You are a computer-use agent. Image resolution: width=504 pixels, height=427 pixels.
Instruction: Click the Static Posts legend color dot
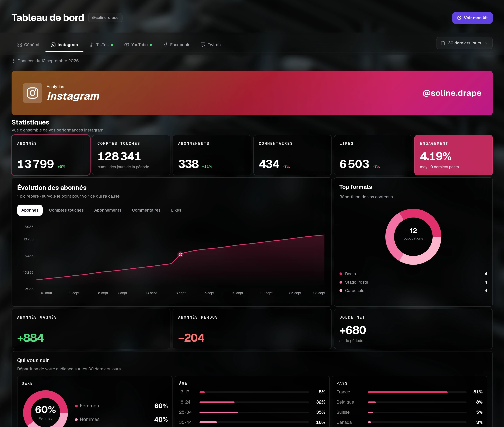coord(341,282)
